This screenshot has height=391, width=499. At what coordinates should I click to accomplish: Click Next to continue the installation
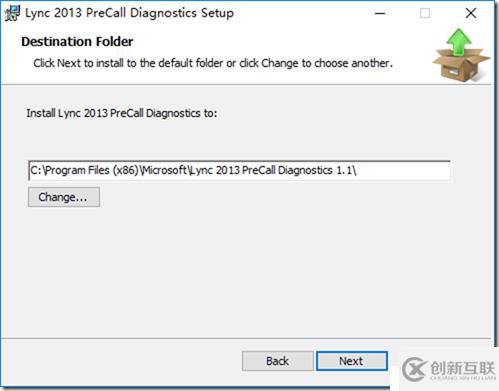352,361
